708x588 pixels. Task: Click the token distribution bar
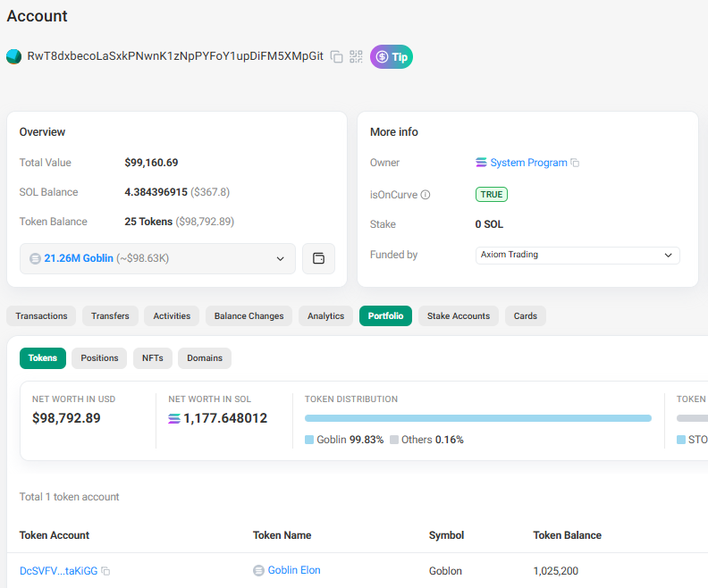point(477,418)
